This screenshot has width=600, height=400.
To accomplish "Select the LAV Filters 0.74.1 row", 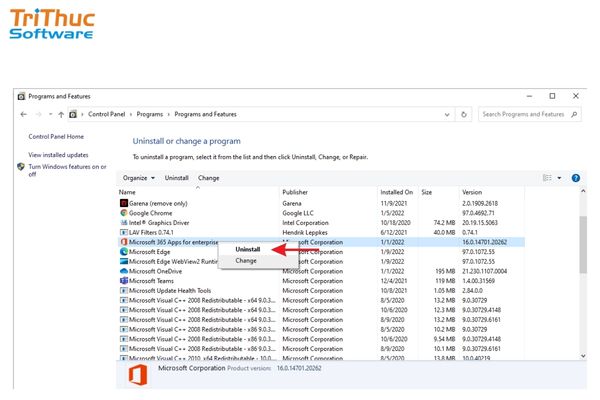I will pyautogui.click(x=321, y=232).
